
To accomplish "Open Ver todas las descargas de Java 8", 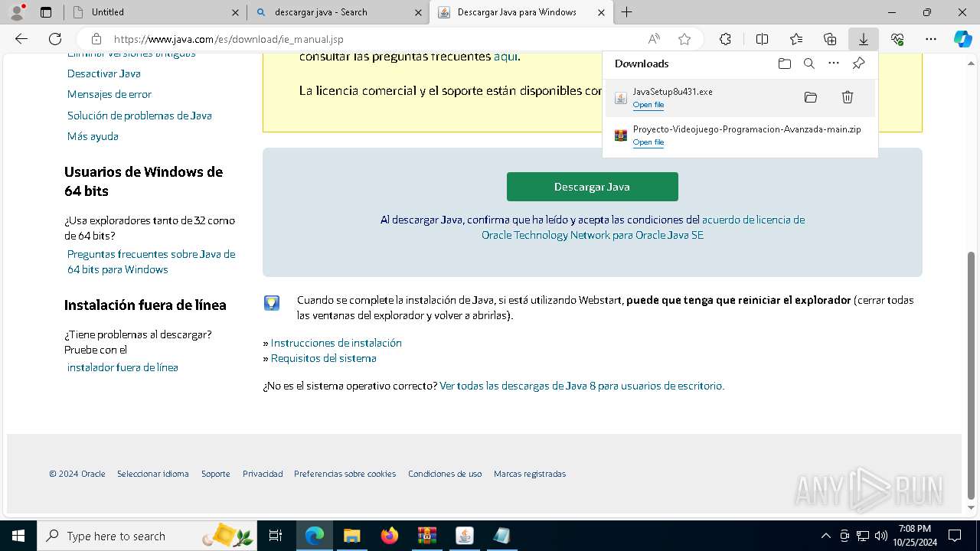I will [x=581, y=386].
